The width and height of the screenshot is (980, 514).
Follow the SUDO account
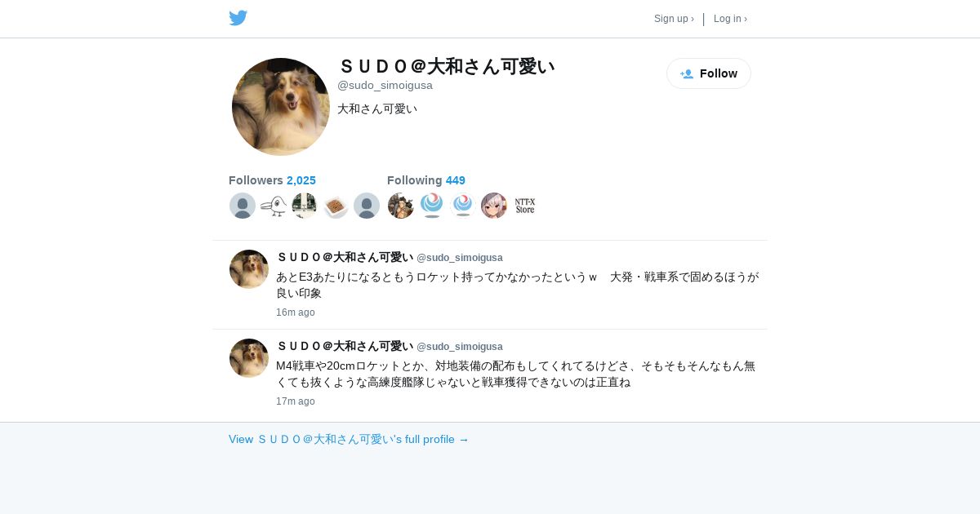click(709, 73)
